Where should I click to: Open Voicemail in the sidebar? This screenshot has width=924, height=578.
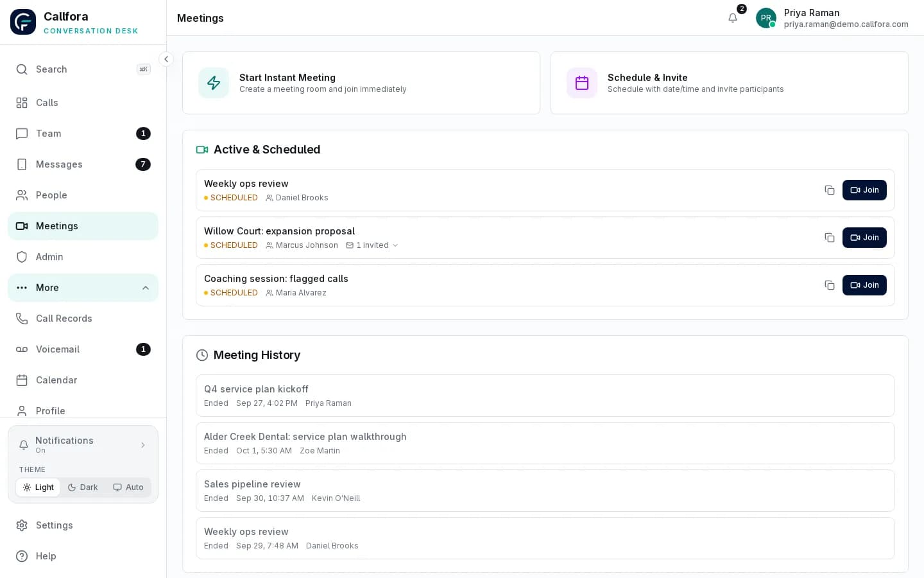point(83,349)
